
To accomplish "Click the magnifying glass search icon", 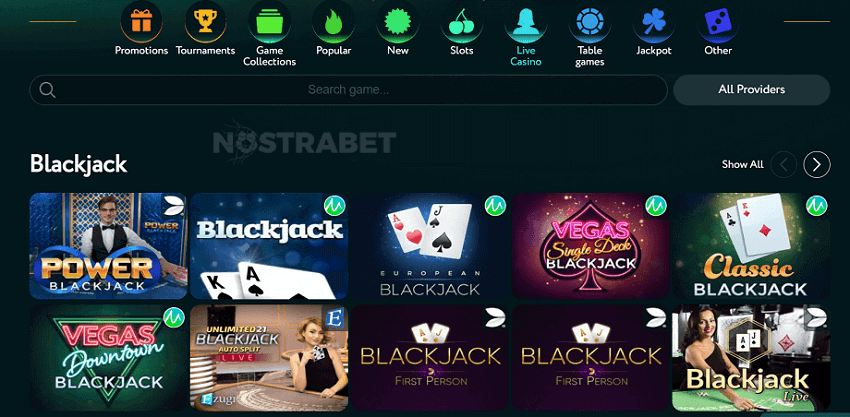I will tap(48, 90).
